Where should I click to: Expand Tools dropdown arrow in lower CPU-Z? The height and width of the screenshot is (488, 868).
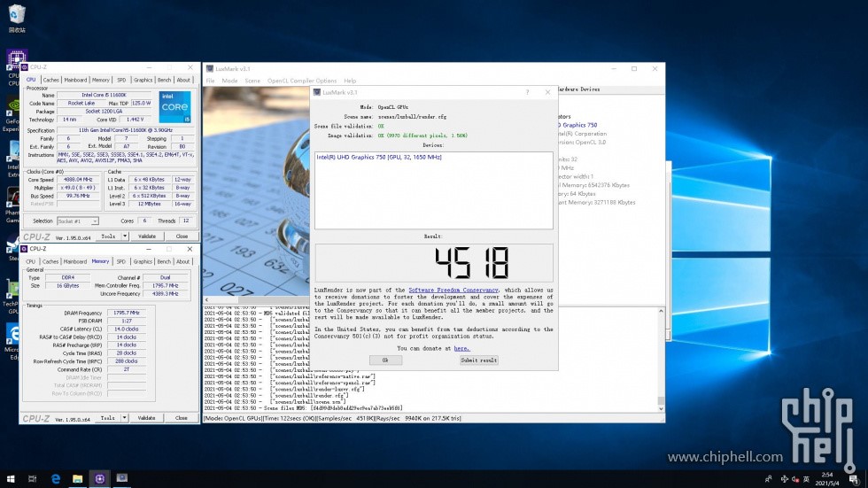pyautogui.click(x=125, y=418)
